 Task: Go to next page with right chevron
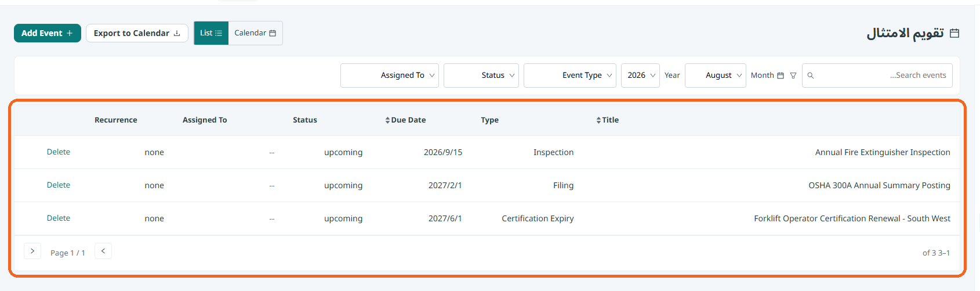[32, 251]
